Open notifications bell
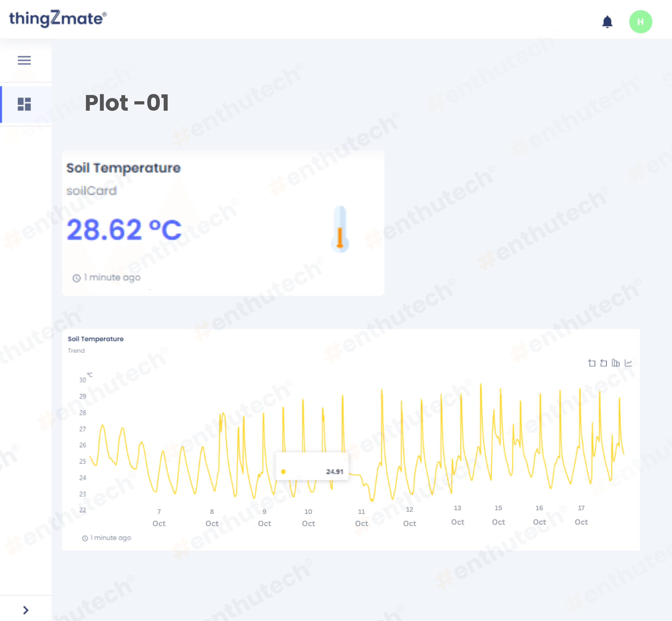 [607, 22]
